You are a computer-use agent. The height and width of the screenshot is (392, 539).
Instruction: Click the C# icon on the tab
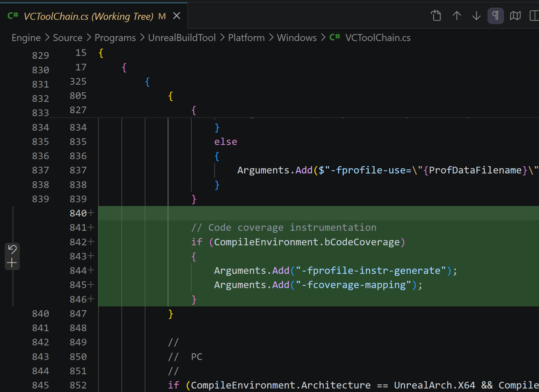13,16
